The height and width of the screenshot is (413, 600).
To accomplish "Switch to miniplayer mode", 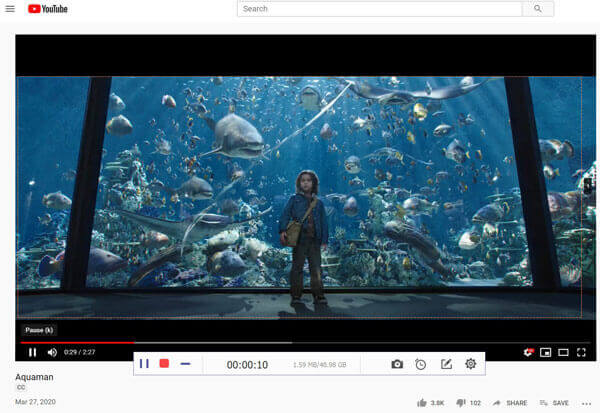I will tap(545, 352).
